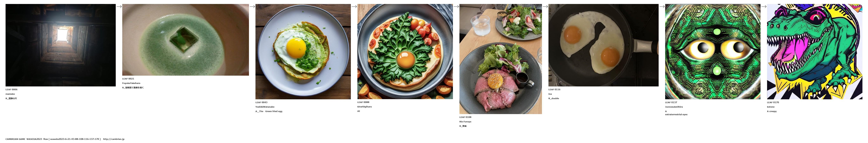The image size is (868, 143).
Task: Click author name YoshikiWatanabe
Action: click(265, 107)
